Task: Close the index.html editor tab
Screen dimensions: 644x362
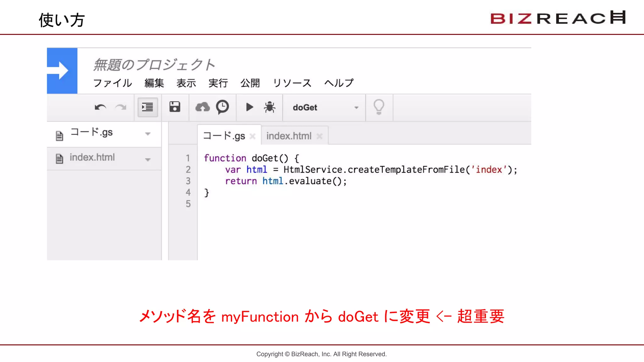Action: [319, 136]
